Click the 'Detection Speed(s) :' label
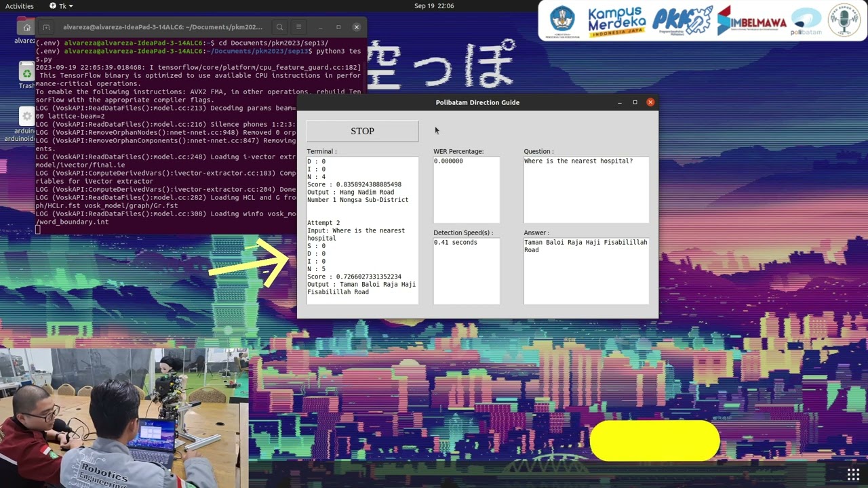 point(463,233)
